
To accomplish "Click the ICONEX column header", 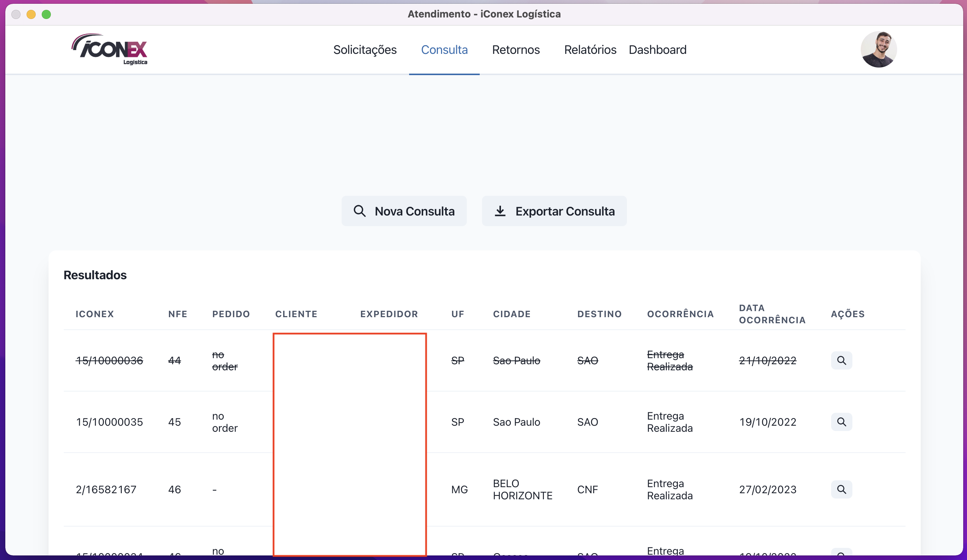I will 95,314.
